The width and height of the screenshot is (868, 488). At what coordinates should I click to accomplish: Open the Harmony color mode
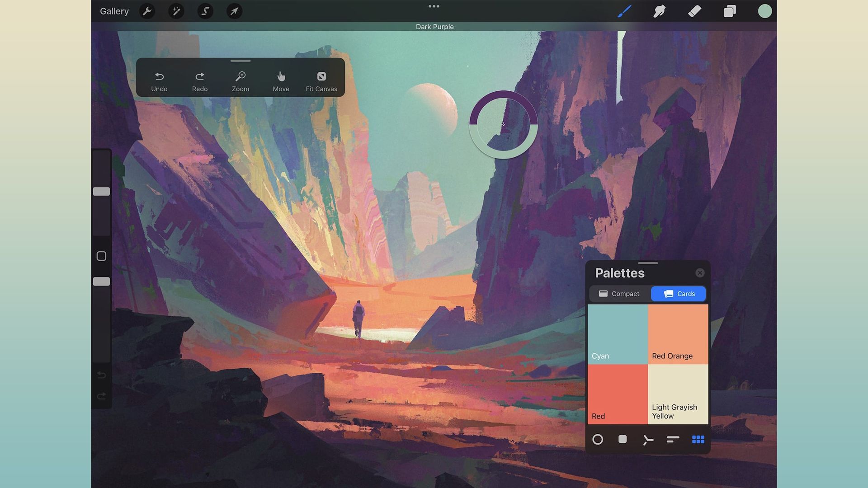[648, 439]
